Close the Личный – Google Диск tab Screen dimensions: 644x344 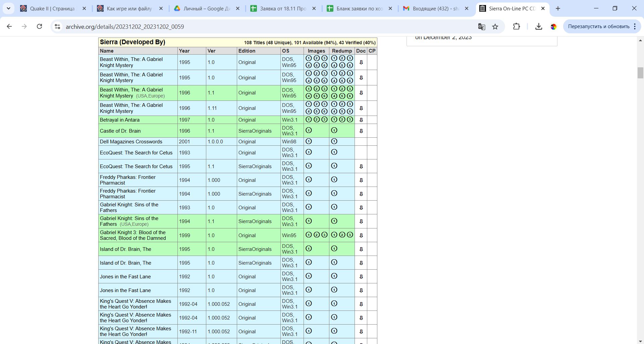tap(238, 9)
